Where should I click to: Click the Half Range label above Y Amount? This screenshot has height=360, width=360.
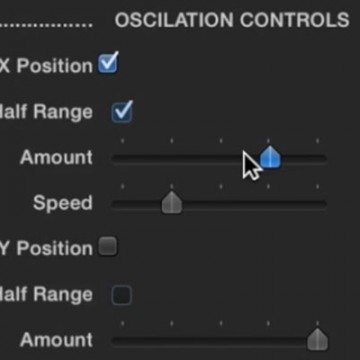click(x=46, y=295)
